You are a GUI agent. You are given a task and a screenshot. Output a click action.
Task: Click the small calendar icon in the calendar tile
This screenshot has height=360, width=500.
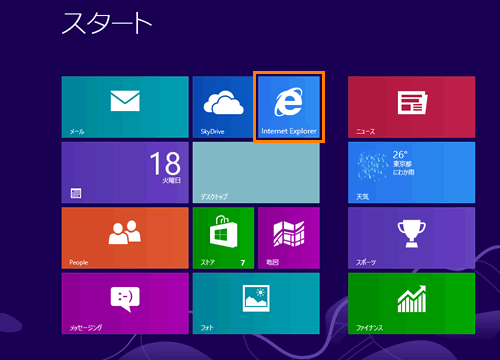click(x=76, y=193)
